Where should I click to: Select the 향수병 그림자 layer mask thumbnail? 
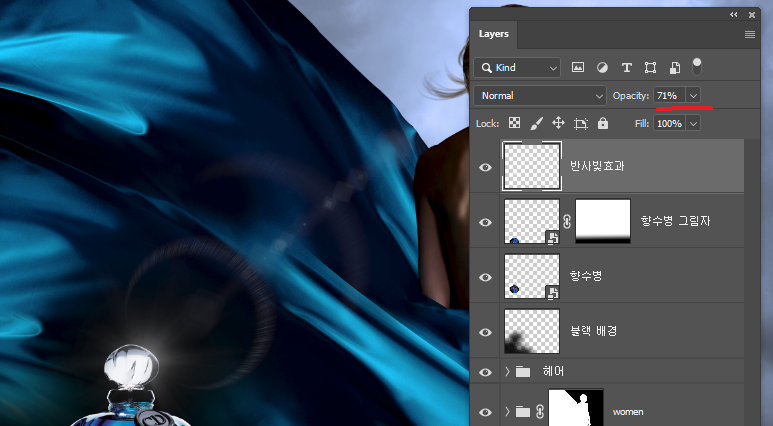[603, 221]
